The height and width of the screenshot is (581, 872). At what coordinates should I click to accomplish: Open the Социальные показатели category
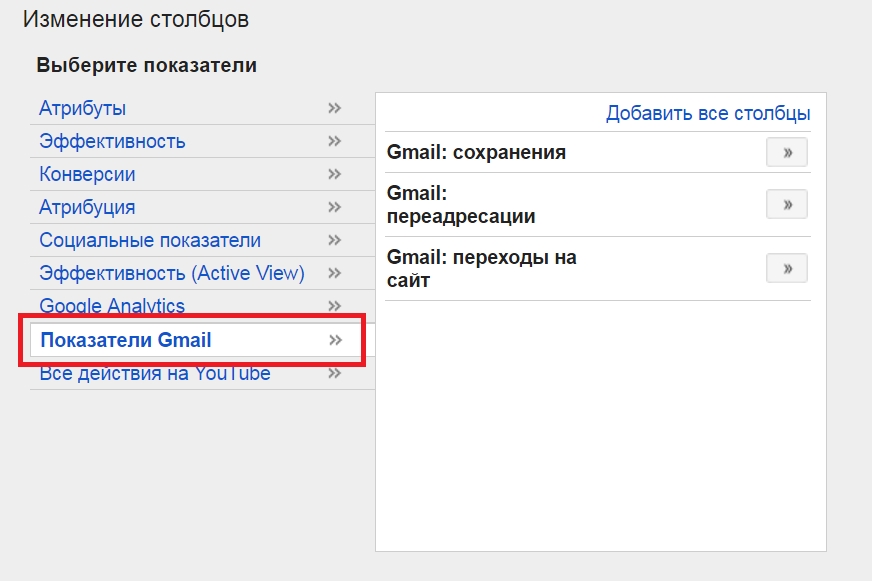[150, 240]
